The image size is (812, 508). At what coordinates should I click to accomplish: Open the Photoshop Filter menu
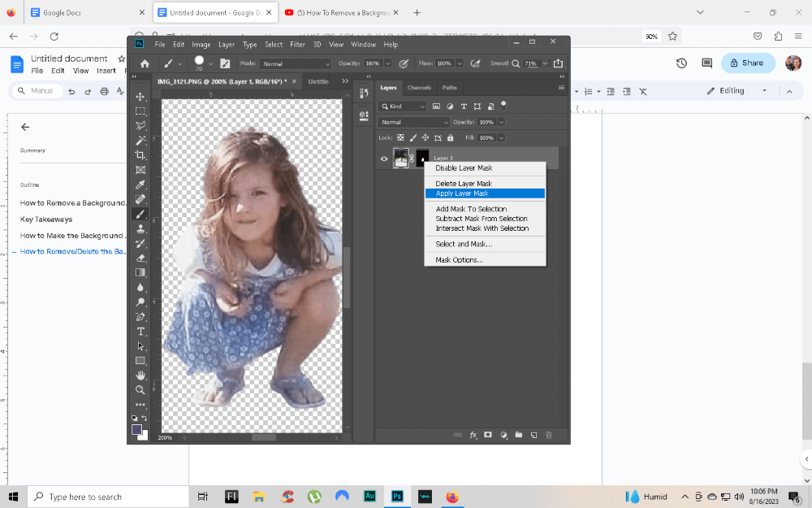[297, 45]
